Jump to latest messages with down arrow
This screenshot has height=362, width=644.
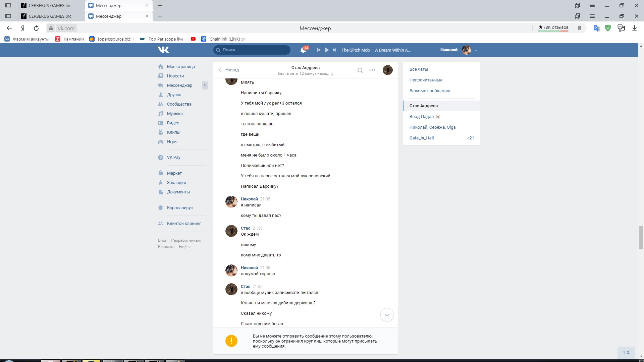click(x=387, y=315)
